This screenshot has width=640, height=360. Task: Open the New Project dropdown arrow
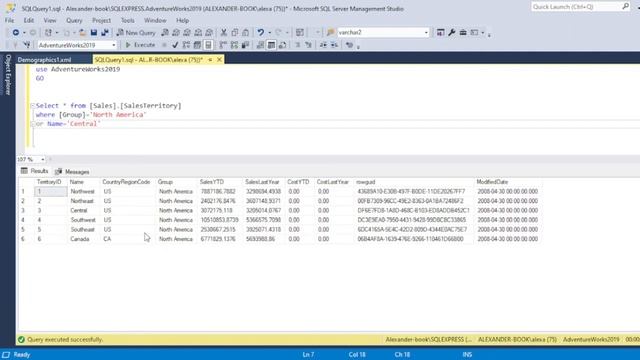click(57, 32)
